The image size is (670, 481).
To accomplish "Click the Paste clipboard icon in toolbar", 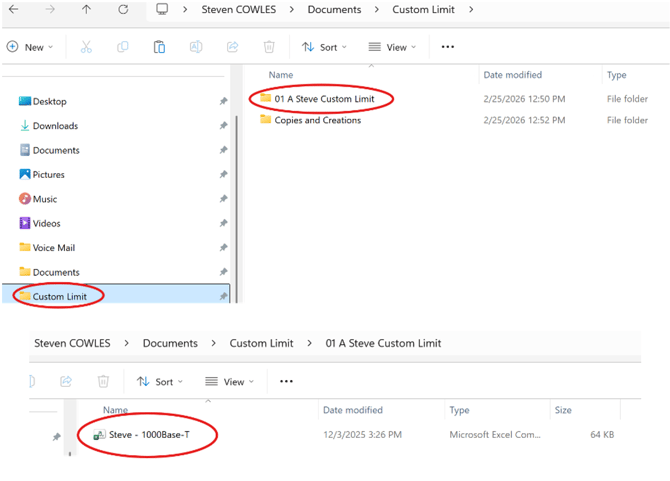I will 159,47.
